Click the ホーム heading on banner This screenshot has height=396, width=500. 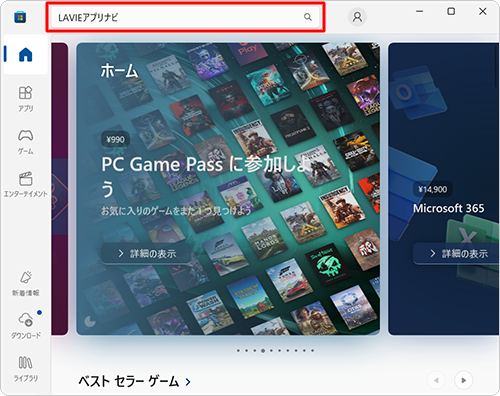tap(119, 71)
